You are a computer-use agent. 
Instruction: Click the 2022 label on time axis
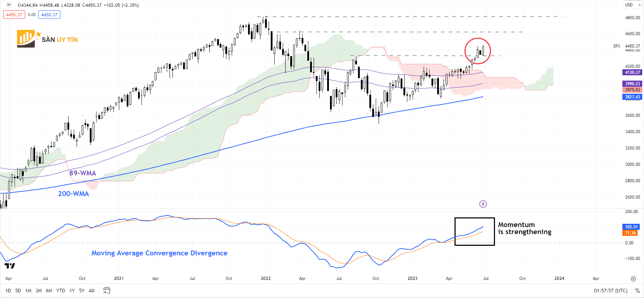(265, 278)
